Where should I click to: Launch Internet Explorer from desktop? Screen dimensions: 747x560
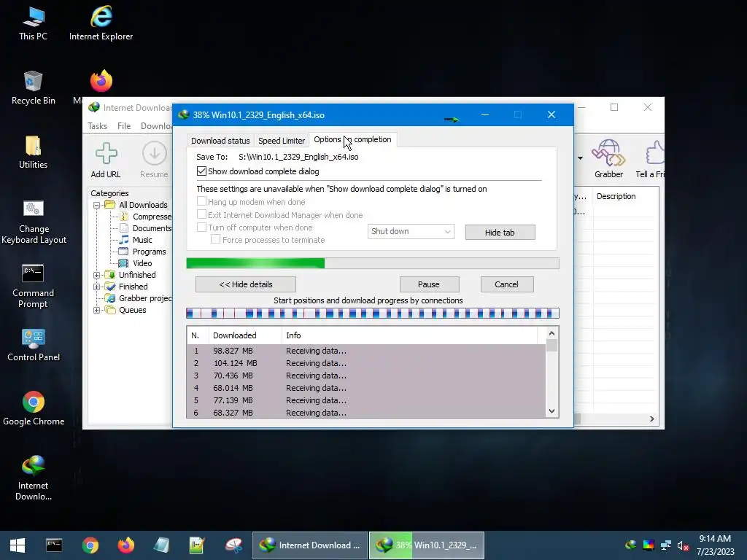click(x=101, y=23)
